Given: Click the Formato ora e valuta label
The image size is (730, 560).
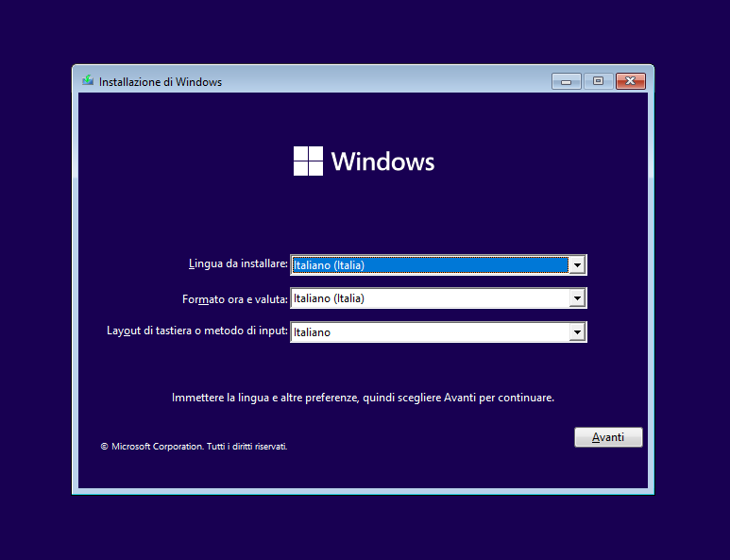Looking at the screenshot, I should pos(235,299).
